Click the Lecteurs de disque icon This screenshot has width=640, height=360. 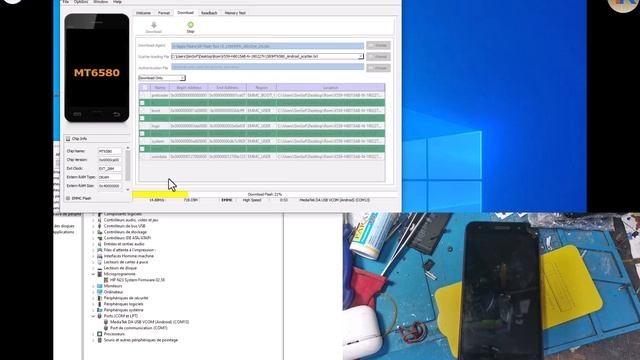tap(99, 268)
